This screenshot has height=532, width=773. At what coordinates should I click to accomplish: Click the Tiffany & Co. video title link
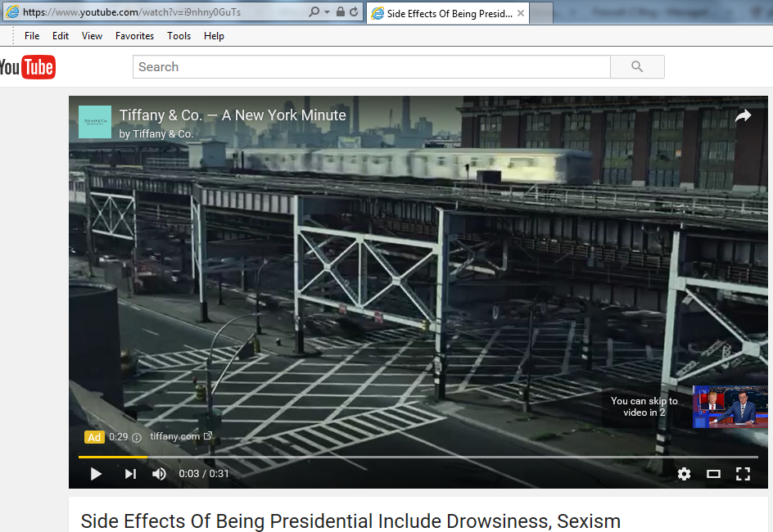pyautogui.click(x=233, y=115)
